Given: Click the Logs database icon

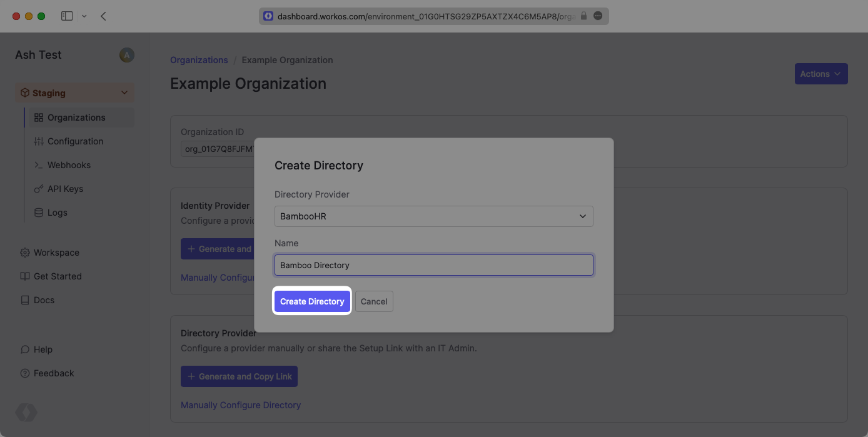Looking at the screenshot, I should (38, 213).
